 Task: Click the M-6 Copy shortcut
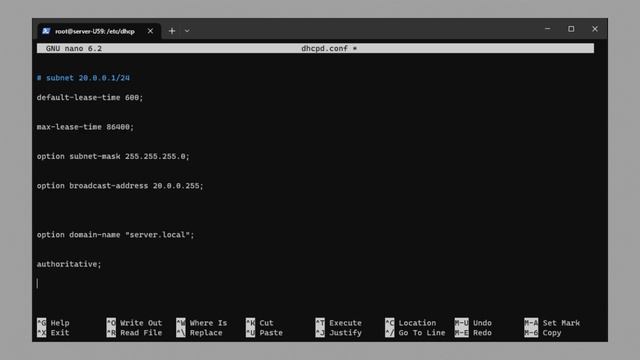543,333
